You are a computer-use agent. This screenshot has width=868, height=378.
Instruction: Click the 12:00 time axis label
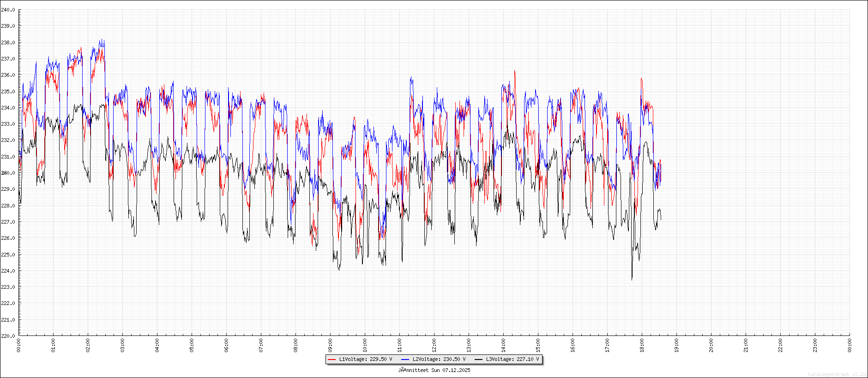pos(434,345)
